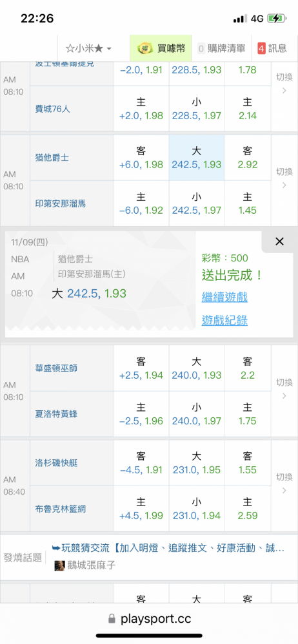Switch view with 切換 for Jazz-Pacers game
298x644 pixels.
[x=284, y=178]
